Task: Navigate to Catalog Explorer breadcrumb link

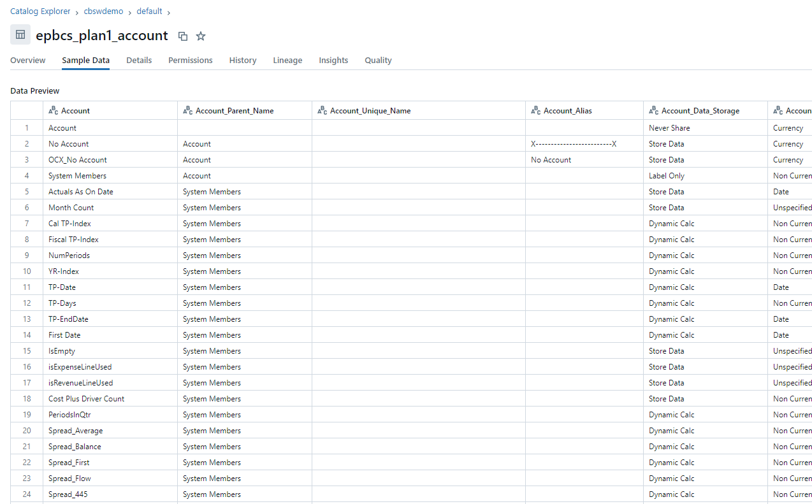Action: (40, 11)
